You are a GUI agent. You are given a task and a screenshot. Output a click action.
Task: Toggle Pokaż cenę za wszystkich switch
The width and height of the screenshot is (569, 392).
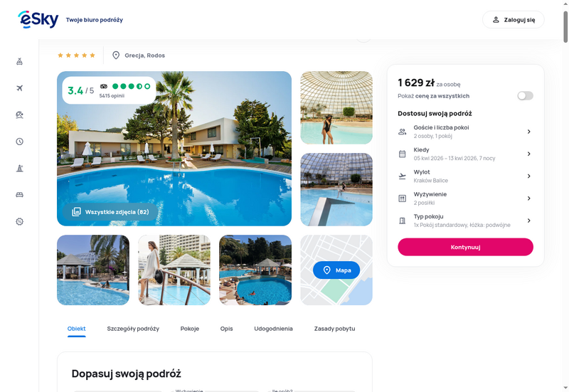525,96
